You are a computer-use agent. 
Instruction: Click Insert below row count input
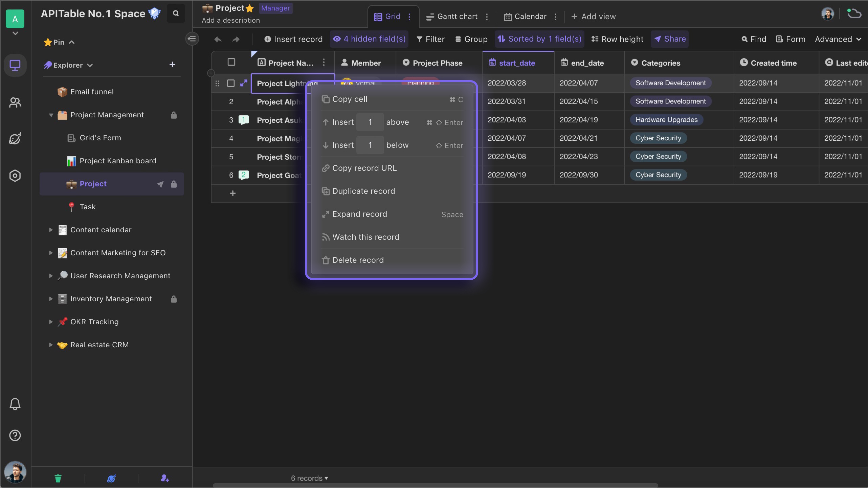[x=370, y=145]
